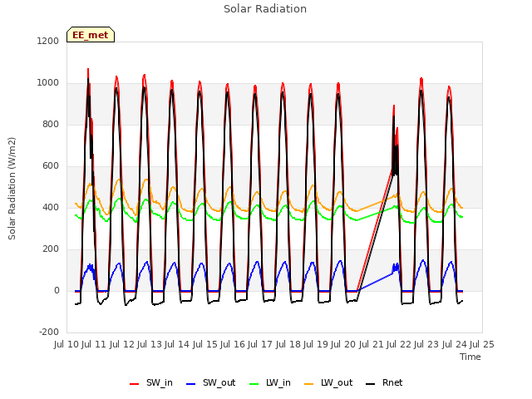
Task: Click the Jul 25 x-axis label
Action: point(482,344)
